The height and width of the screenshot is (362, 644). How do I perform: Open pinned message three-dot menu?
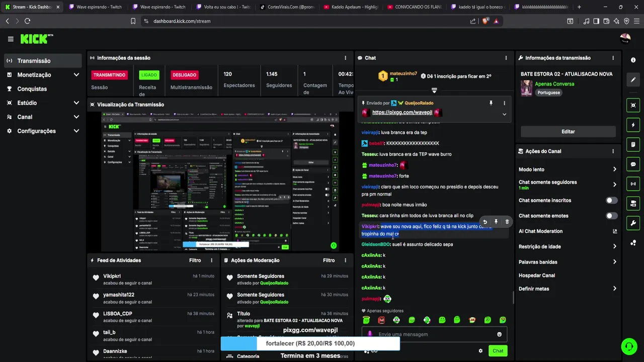pos(504,103)
